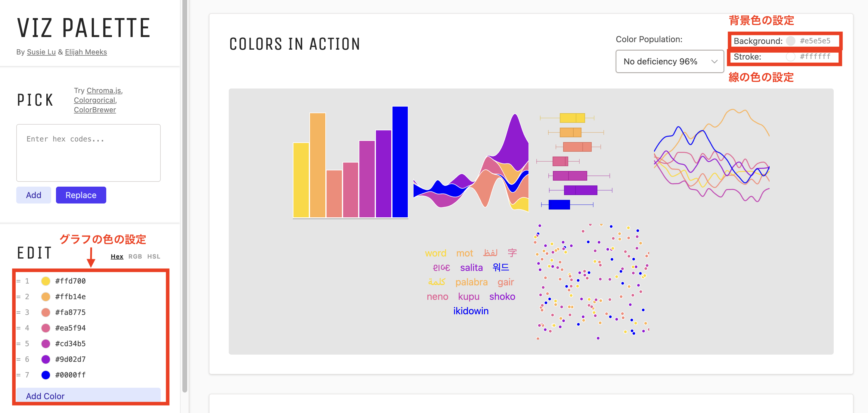Click the drag handle for color 3
This screenshot has width=868, height=413.
(19, 312)
